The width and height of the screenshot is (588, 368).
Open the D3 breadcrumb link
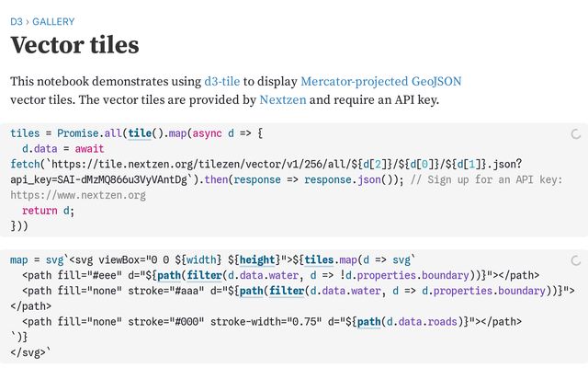pos(16,20)
